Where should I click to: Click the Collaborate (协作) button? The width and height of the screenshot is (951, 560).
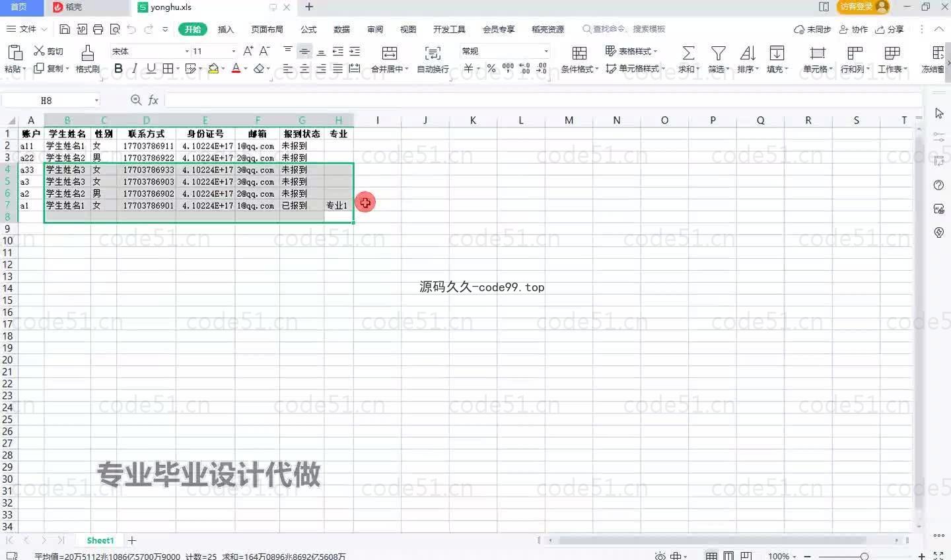pos(854,29)
